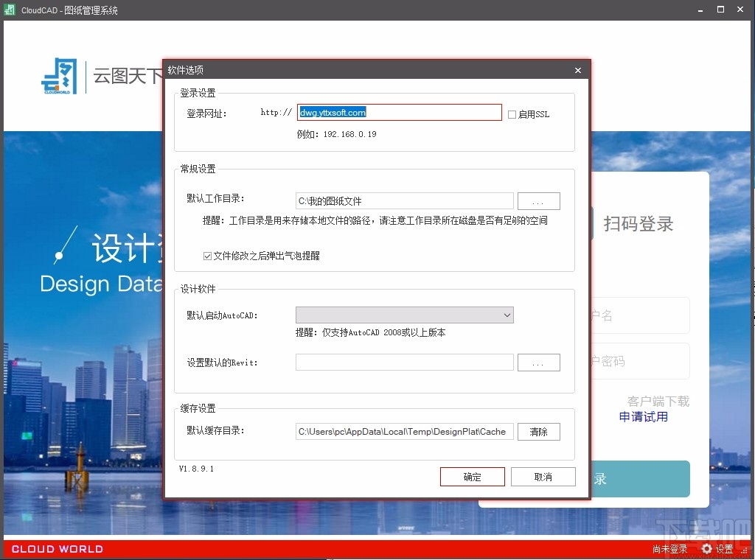Toggle SSL option next to the login URL
This screenshot has width=755, height=560.
(512, 113)
